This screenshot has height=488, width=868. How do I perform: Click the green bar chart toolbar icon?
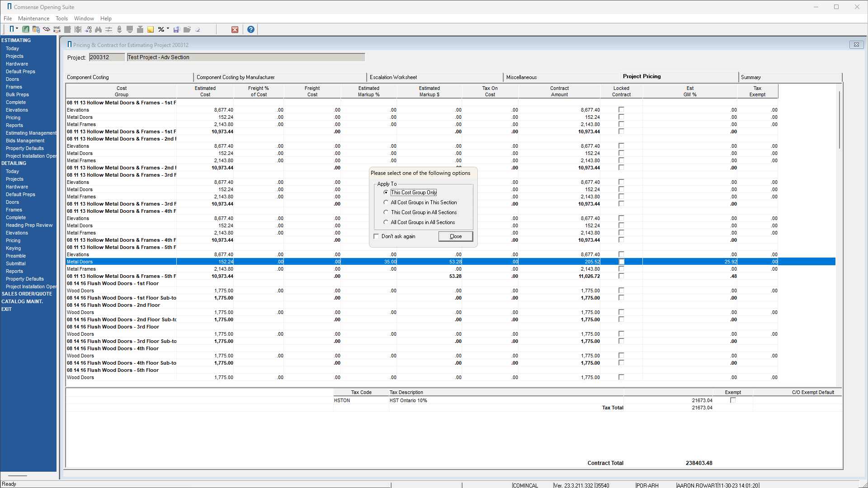tap(26, 29)
